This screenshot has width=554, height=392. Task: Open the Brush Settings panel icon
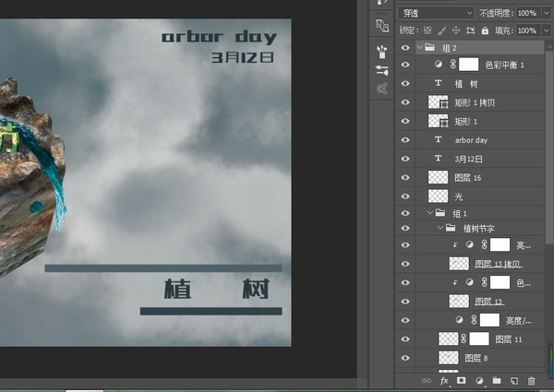(x=382, y=71)
